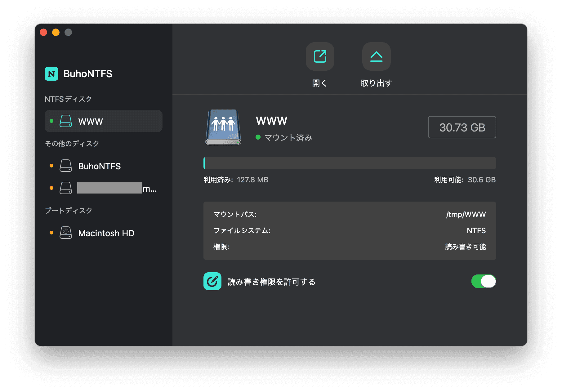Click the マウント済み status text

(x=288, y=137)
